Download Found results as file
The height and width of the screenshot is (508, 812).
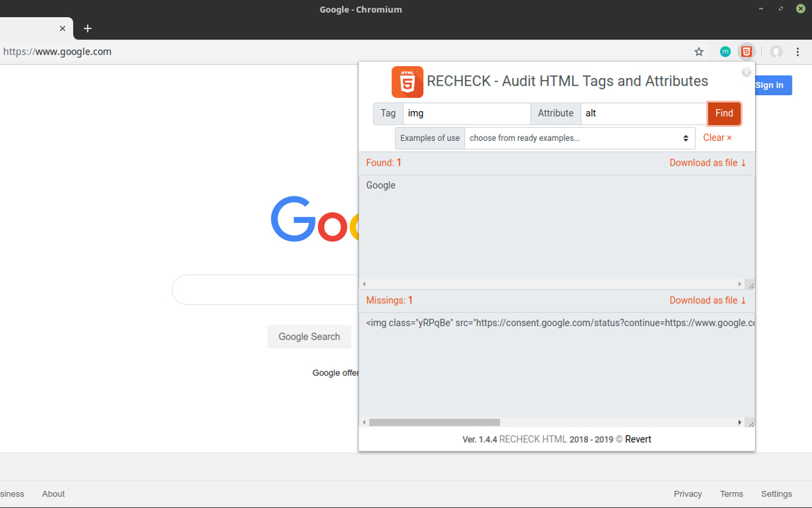708,163
